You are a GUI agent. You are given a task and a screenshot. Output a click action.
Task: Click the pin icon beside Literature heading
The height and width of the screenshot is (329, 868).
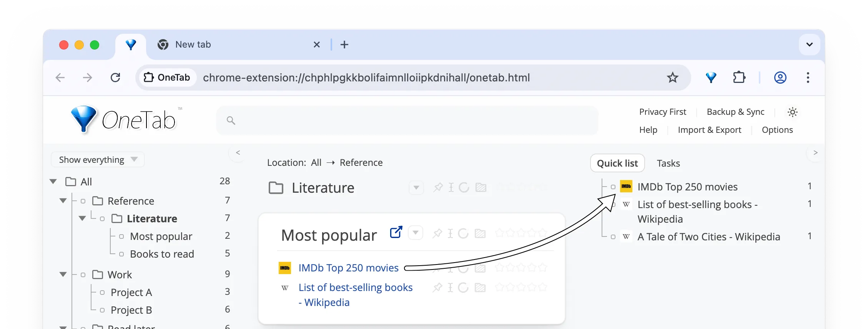point(438,187)
